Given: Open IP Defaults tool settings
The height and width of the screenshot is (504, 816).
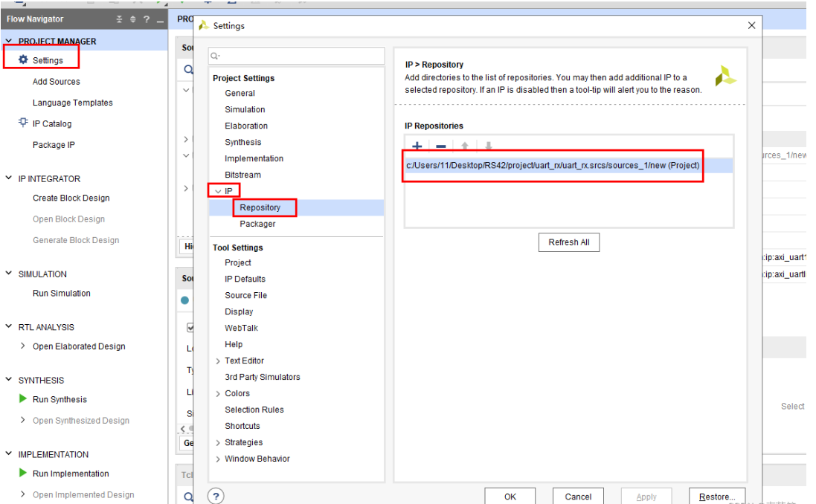Looking at the screenshot, I should [245, 279].
